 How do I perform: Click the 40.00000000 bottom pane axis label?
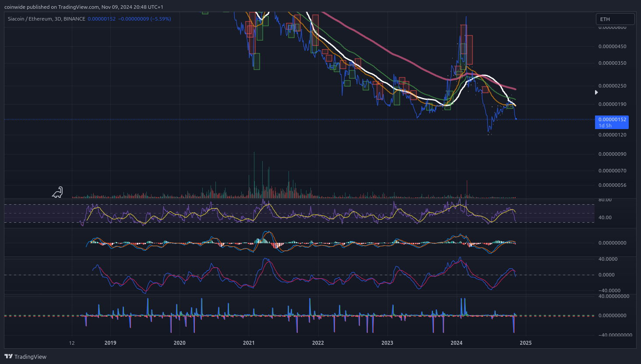614,296
